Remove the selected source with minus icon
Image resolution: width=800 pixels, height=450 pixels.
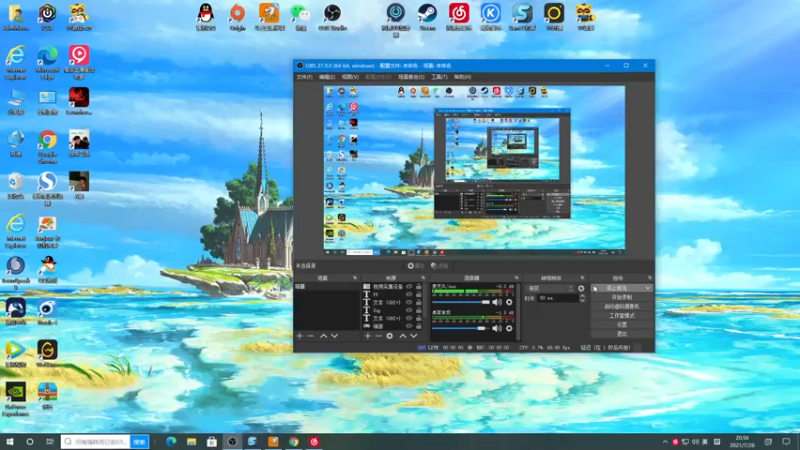(x=379, y=336)
